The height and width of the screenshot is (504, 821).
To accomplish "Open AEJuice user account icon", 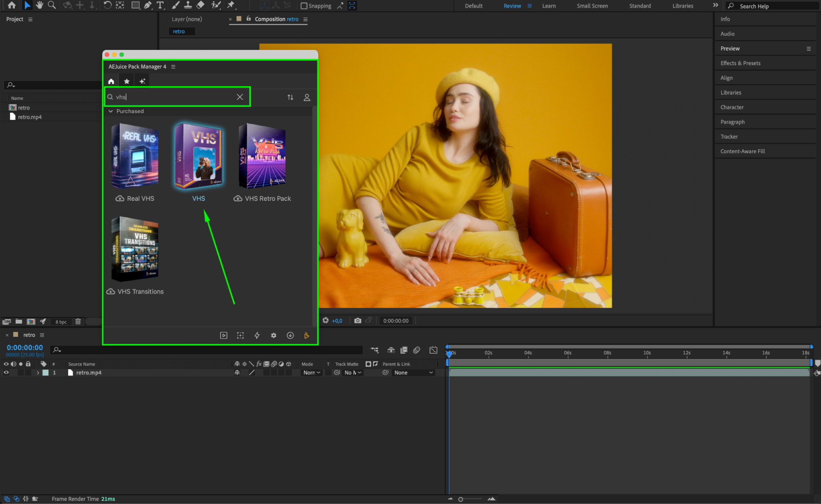I will [x=307, y=97].
